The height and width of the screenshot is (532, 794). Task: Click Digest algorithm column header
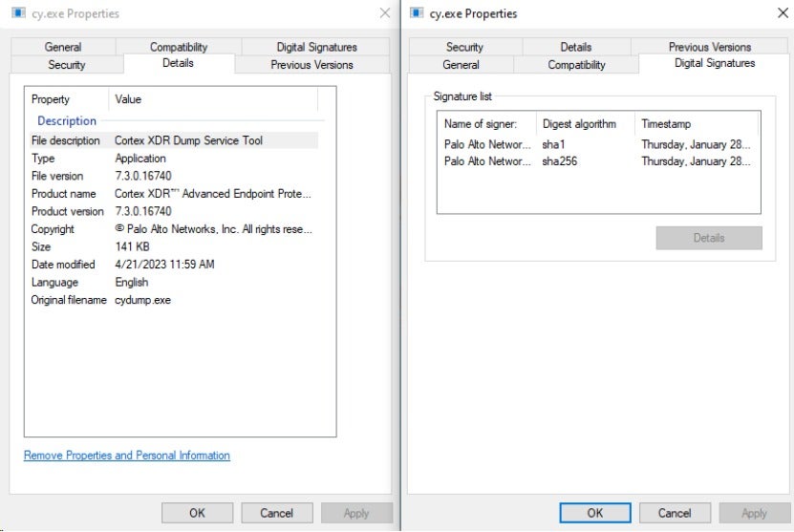pyautogui.click(x=585, y=123)
